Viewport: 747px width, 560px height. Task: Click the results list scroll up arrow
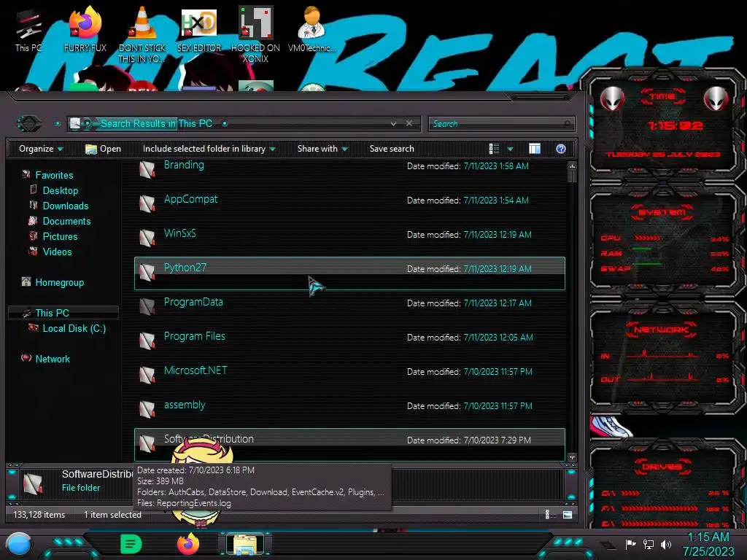pos(572,166)
